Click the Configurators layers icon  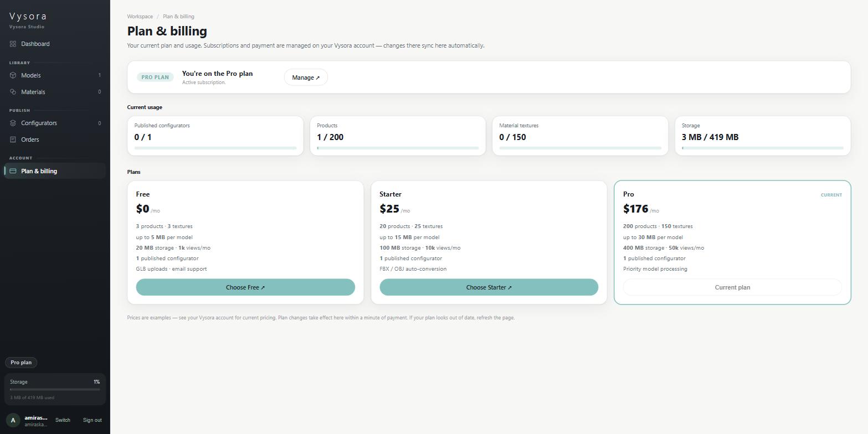pyautogui.click(x=13, y=123)
